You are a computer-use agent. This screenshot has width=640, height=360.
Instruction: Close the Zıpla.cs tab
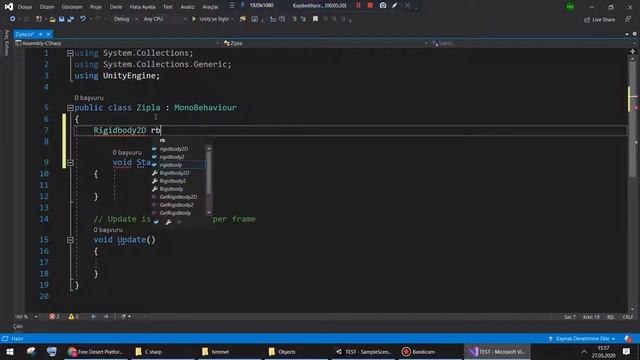tap(48, 34)
